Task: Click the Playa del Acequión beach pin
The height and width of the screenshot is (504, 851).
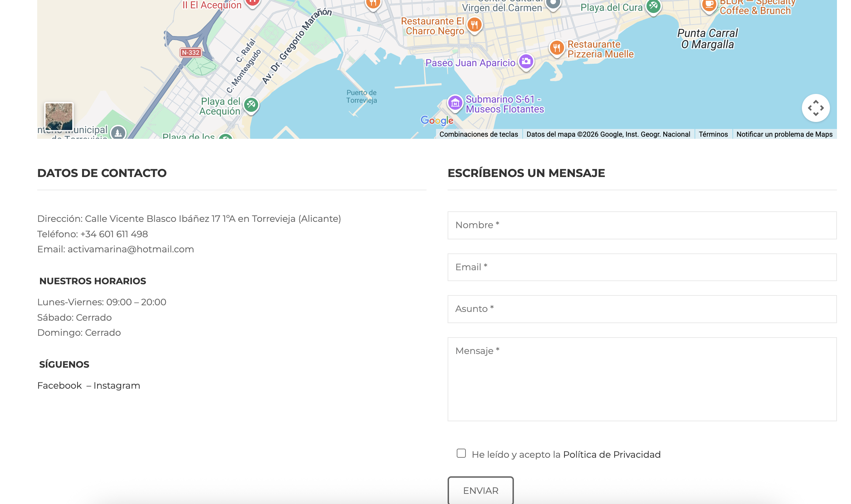Action: [x=251, y=104]
